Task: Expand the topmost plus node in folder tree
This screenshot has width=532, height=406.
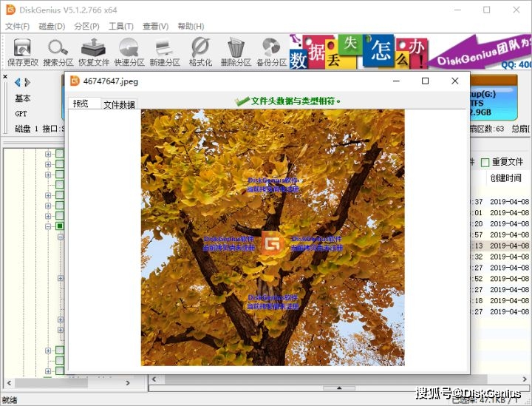Action: 49,154
